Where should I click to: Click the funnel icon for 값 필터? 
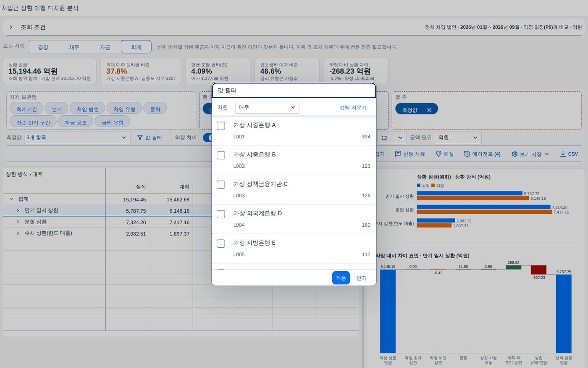point(140,138)
